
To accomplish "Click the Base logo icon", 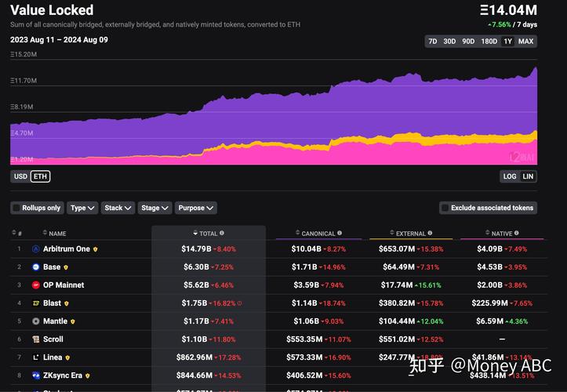I will pyautogui.click(x=36, y=267).
